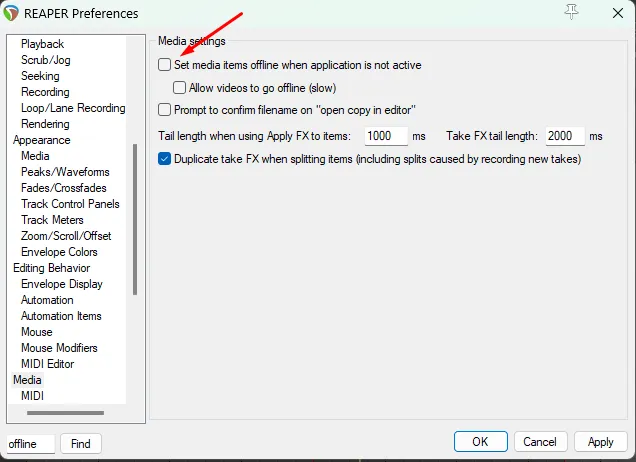Select Media under Appearance
The image size is (636, 462).
click(35, 156)
